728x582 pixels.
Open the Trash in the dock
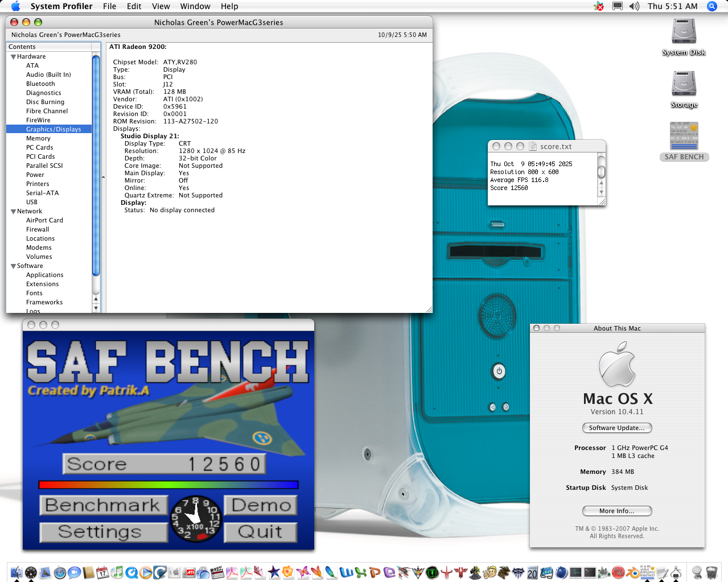coord(711,572)
